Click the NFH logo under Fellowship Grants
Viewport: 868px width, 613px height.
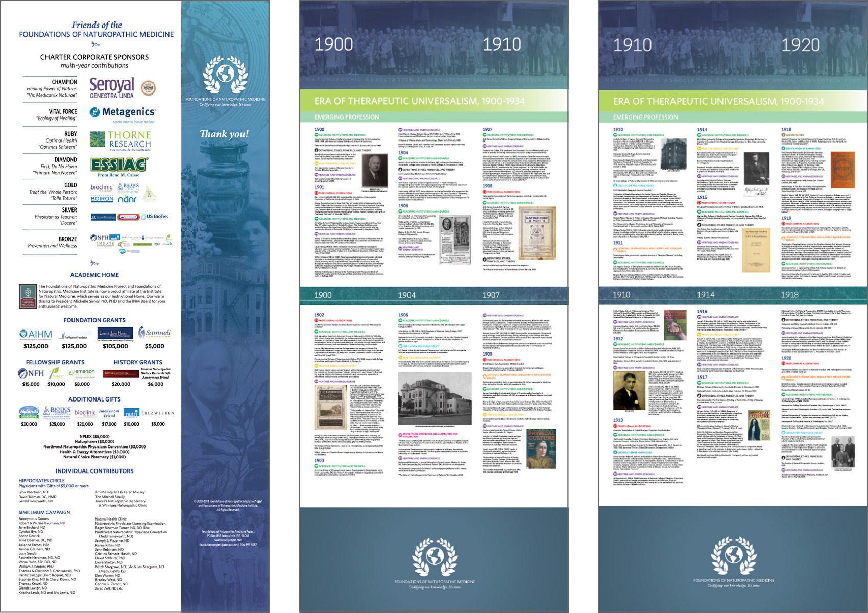pos(31,373)
